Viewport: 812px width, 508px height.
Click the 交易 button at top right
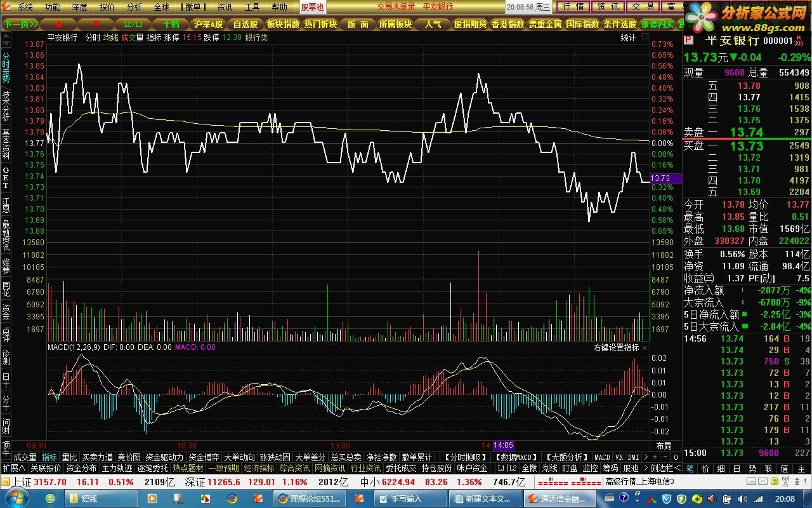point(643,7)
